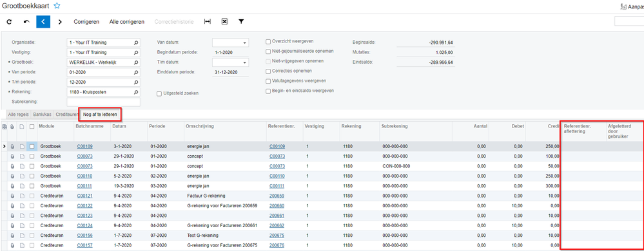The width and height of the screenshot is (644, 251).
Task: Add Grootboekkaart to favorites star
Action: pyautogui.click(x=57, y=6)
